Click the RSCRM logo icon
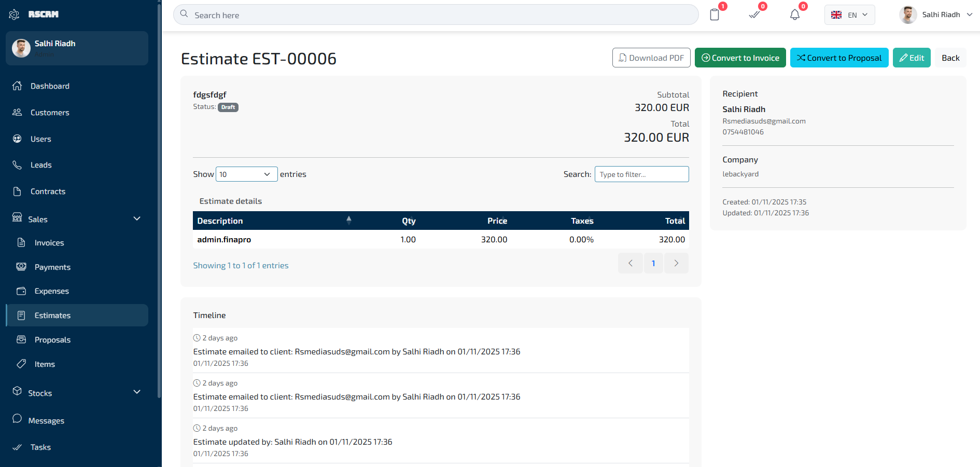This screenshot has width=980, height=467. click(x=15, y=15)
